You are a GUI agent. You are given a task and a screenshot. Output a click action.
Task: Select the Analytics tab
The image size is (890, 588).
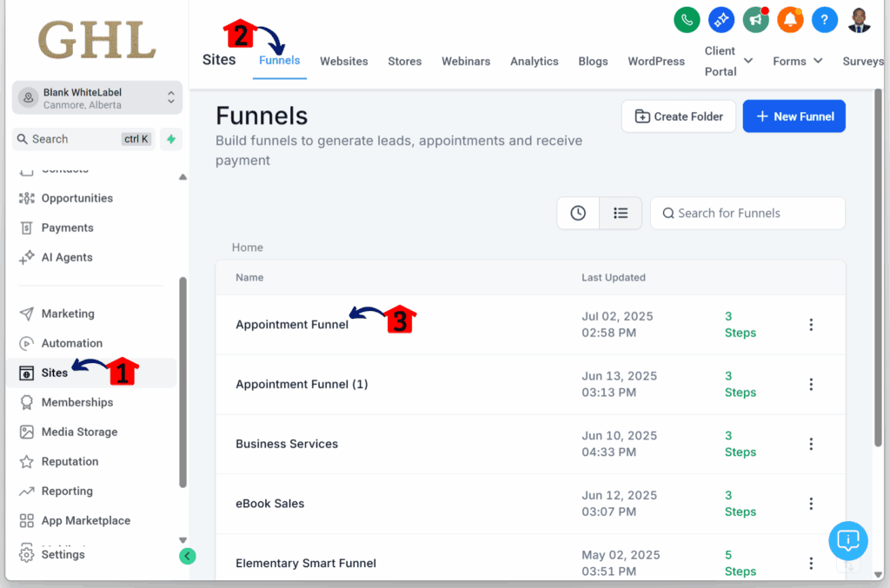(x=535, y=62)
